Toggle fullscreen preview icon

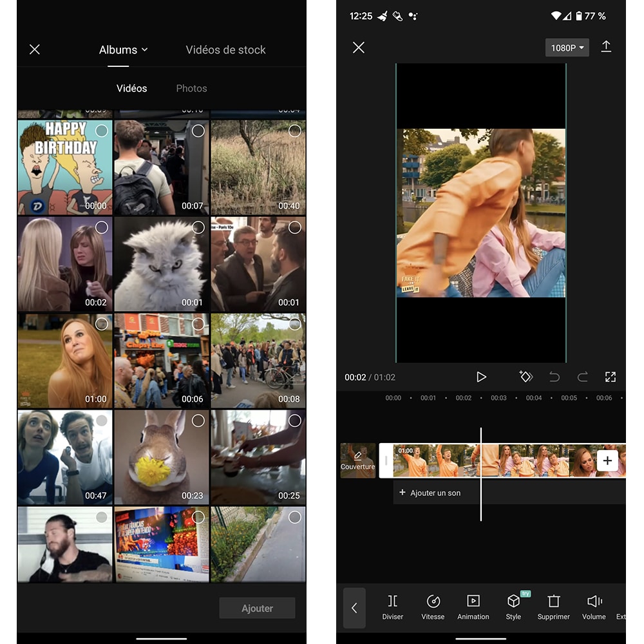point(611,377)
